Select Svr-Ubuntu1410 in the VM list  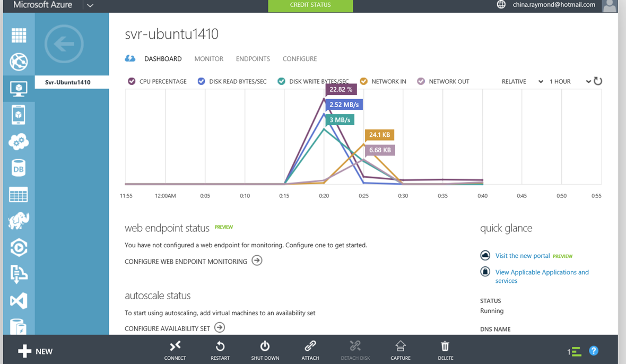point(72,82)
